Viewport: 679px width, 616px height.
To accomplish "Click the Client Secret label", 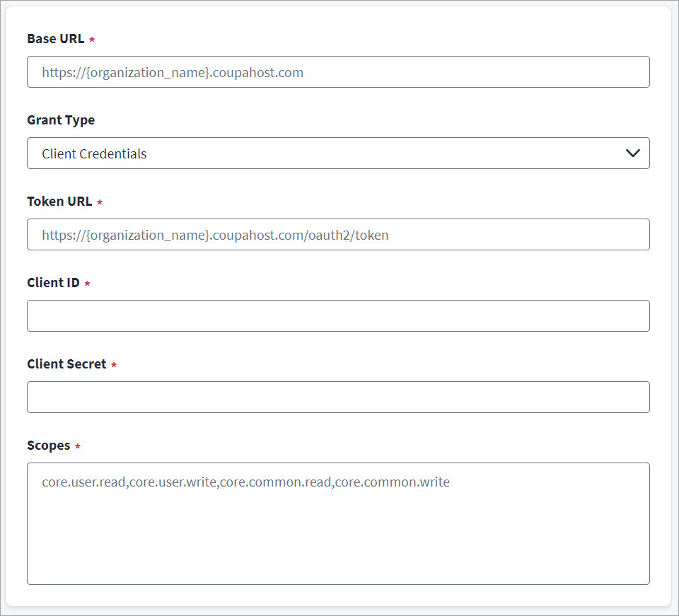I will point(66,364).
